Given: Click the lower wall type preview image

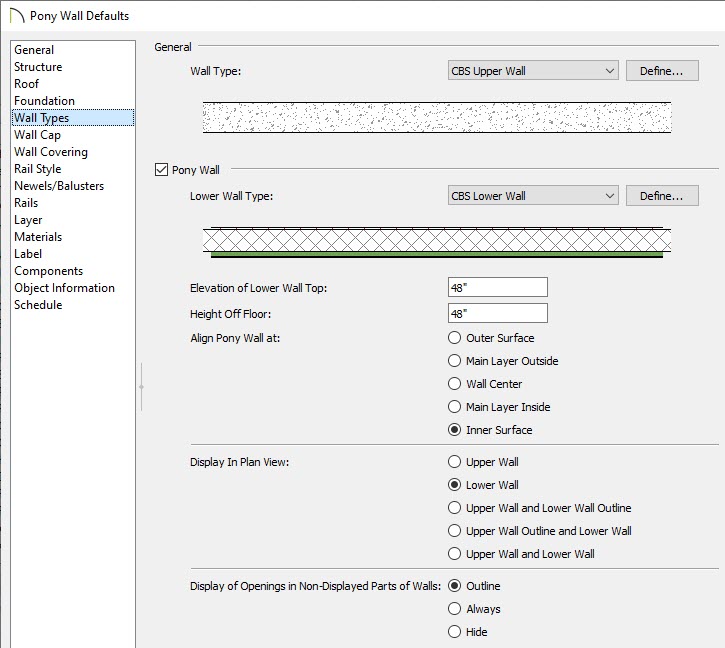Looking at the screenshot, I should coord(437,242).
